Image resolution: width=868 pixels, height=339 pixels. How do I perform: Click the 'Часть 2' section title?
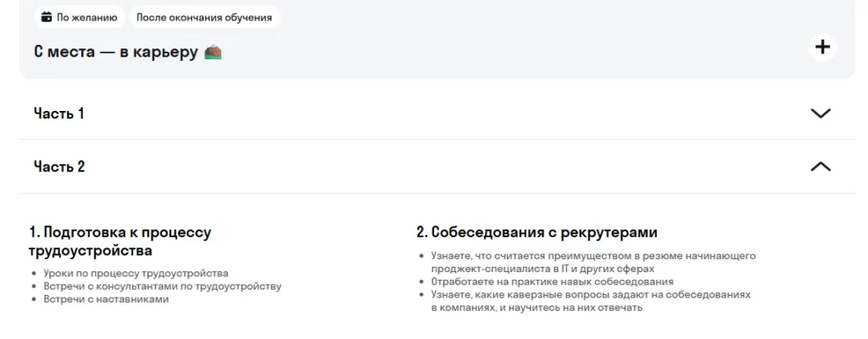59,167
